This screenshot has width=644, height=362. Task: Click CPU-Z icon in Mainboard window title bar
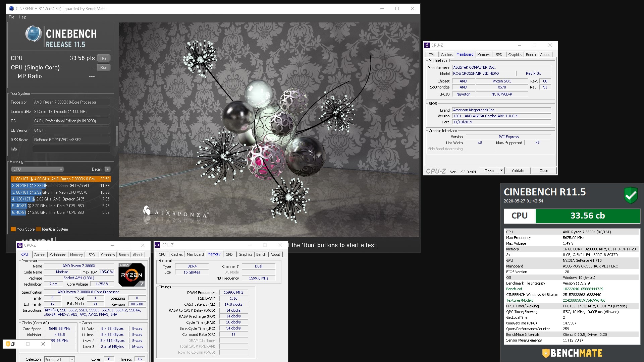click(x=427, y=45)
